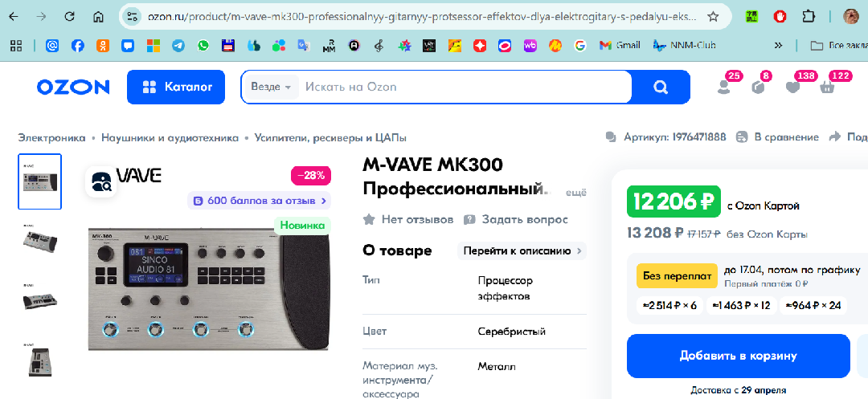Image resolution: width=868 pixels, height=399 pixels.
Task: Open the green kanji extension icon
Action: tap(751, 17)
